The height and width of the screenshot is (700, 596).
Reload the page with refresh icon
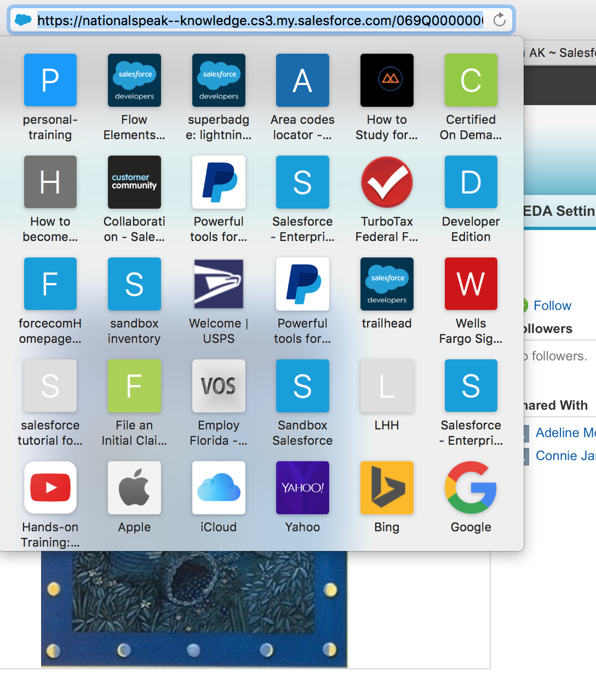pos(499,20)
